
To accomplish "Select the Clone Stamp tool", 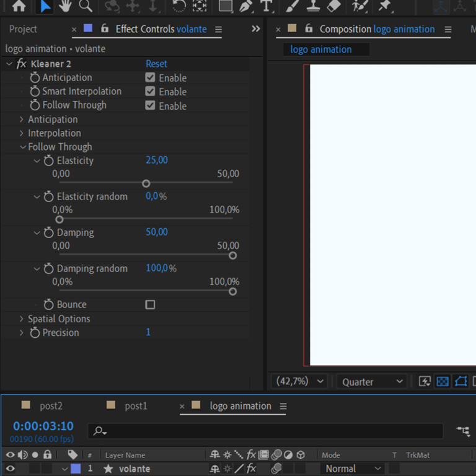I will (313, 6).
